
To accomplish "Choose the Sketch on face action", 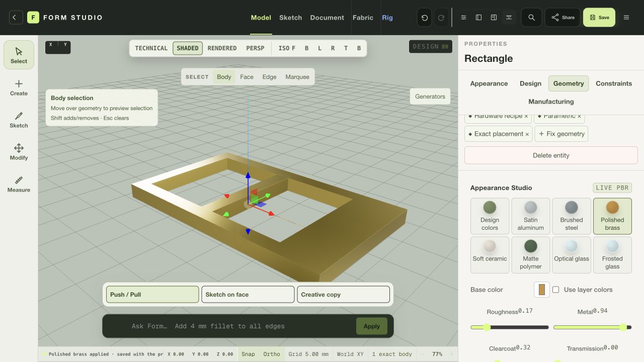I will (248, 295).
